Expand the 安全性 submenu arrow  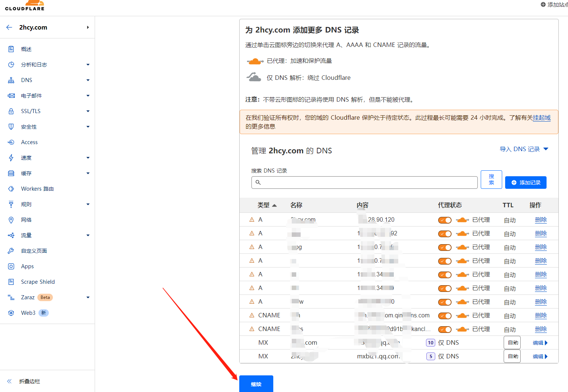pyautogui.click(x=88, y=127)
